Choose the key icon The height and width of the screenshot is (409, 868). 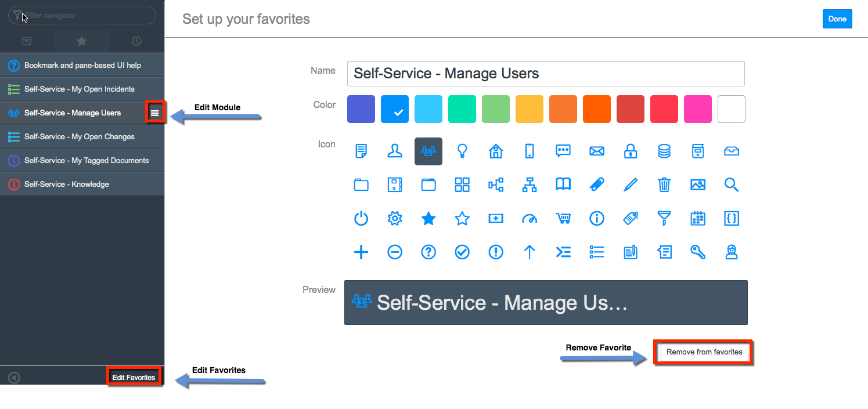click(x=698, y=252)
